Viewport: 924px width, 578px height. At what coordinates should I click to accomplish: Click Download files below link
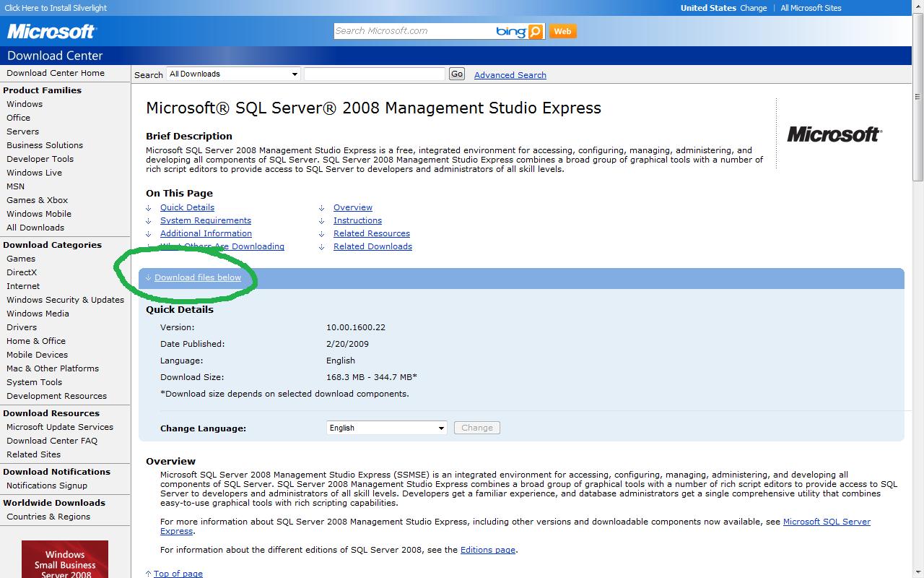point(198,277)
